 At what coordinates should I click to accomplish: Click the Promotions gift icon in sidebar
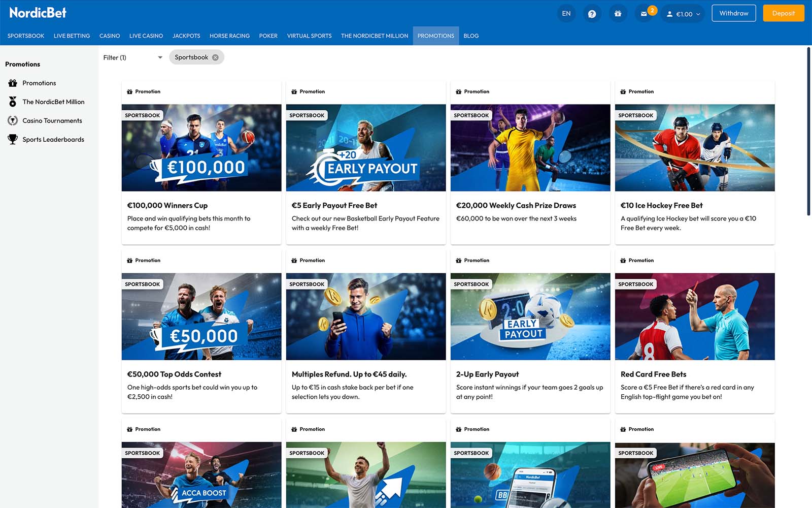(x=13, y=83)
